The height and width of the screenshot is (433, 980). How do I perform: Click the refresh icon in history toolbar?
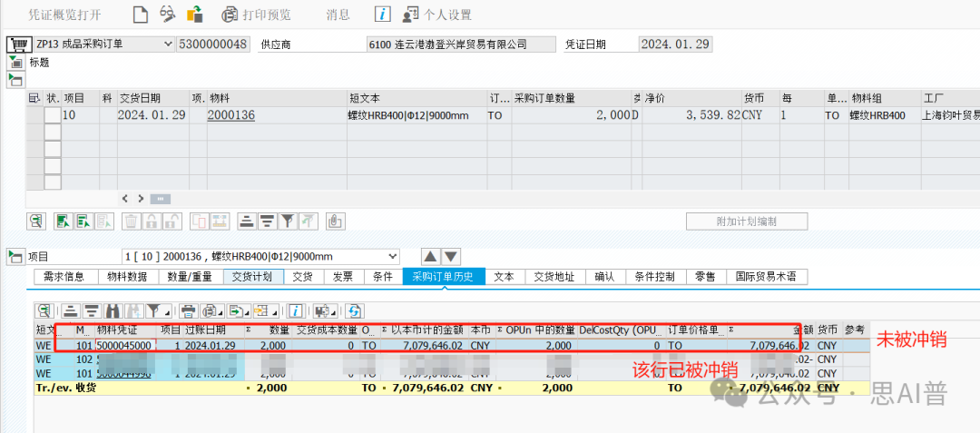click(x=355, y=310)
